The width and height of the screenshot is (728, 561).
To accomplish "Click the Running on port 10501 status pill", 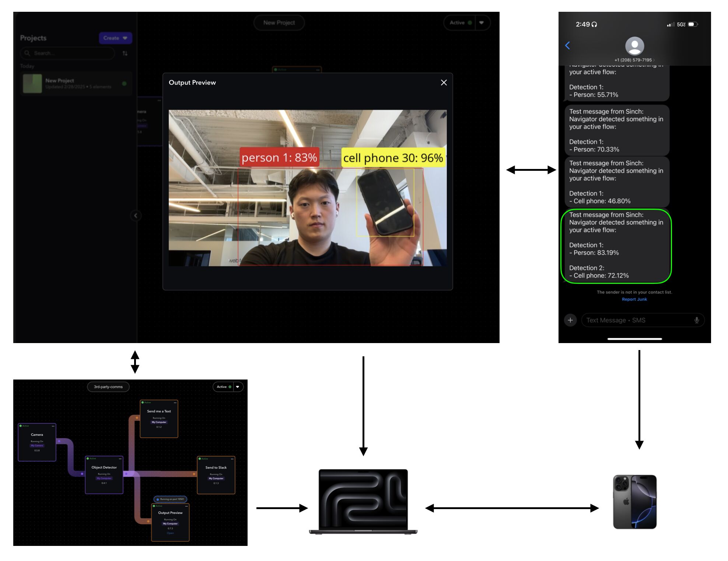I will 170,499.
